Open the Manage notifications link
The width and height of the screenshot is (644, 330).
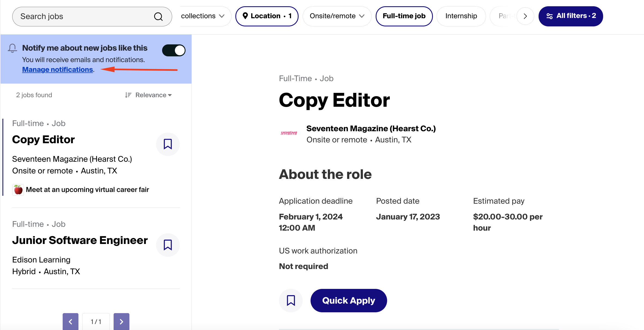[57, 69]
